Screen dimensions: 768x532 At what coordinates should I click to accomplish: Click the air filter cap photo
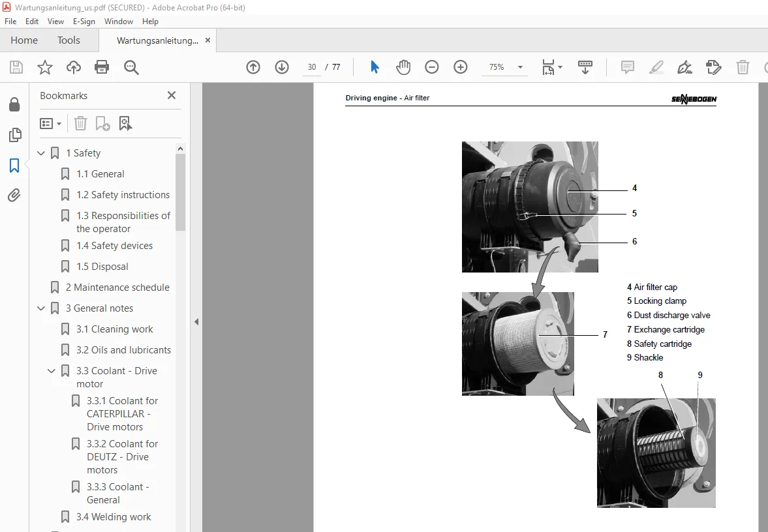pos(530,207)
